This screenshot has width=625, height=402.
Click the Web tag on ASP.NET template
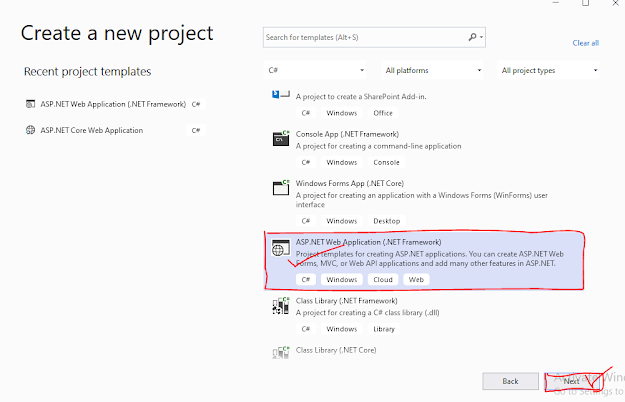[416, 280]
